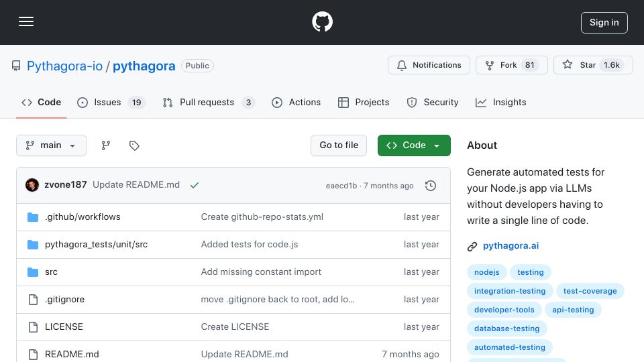Open the Security tab
Screen dimensions: 644x362
click(x=433, y=102)
